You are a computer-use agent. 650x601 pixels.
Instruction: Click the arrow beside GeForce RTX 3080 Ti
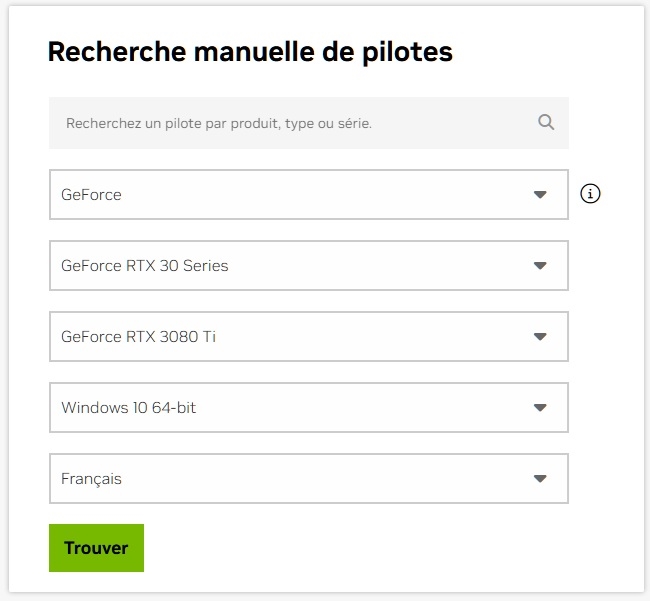tap(540, 337)
